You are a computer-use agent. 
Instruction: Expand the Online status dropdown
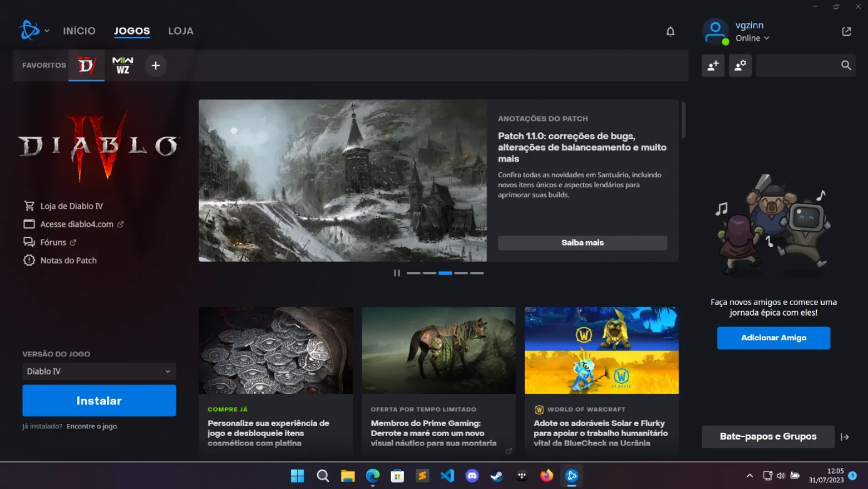(752, 38)
